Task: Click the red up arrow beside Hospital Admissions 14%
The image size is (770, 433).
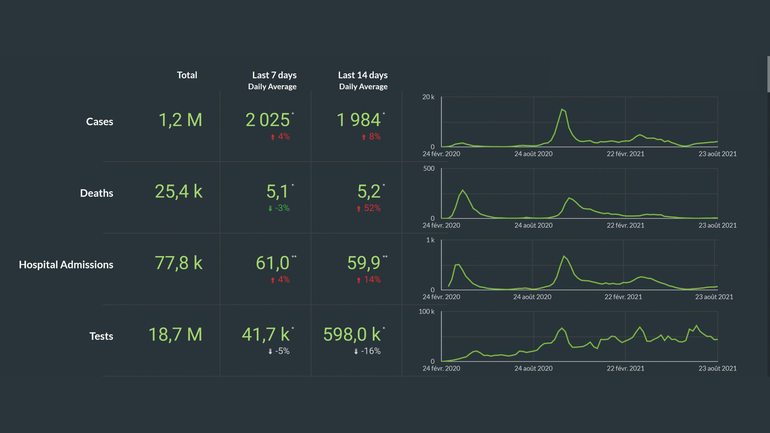Action: tap(362, 279)
